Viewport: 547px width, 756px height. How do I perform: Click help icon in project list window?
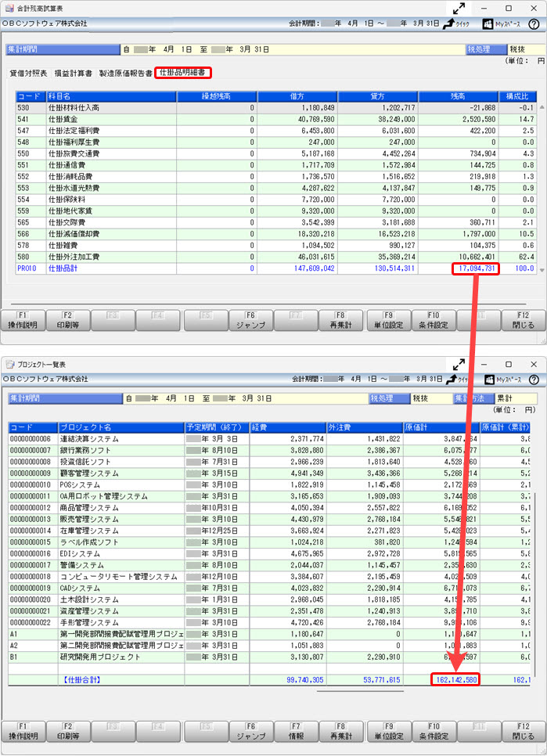(534, 380)
